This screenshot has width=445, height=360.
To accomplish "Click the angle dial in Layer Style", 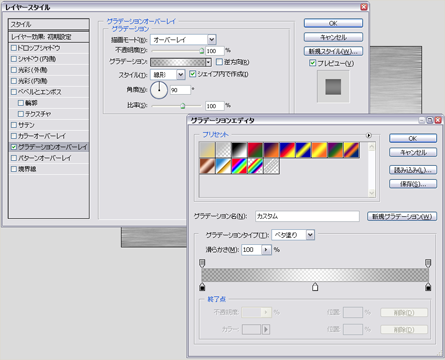I will [x=159, y=90].
